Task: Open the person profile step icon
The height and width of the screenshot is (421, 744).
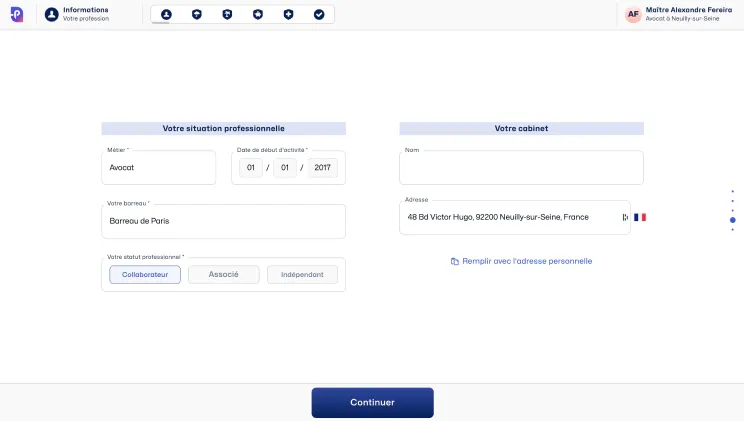Action: click(166, 15)
